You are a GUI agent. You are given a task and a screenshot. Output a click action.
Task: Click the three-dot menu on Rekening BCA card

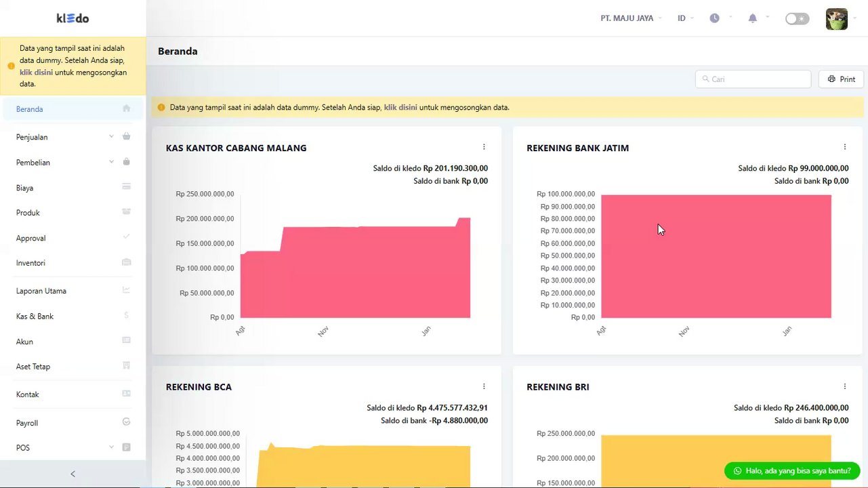(x=484, y=386)
